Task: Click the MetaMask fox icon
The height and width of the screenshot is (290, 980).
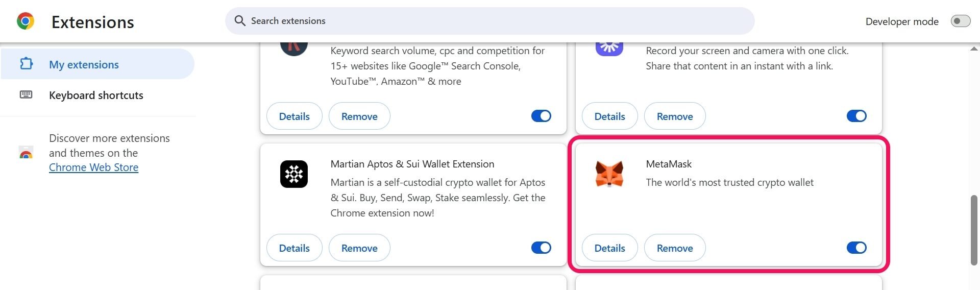Action: pos(609,174)
